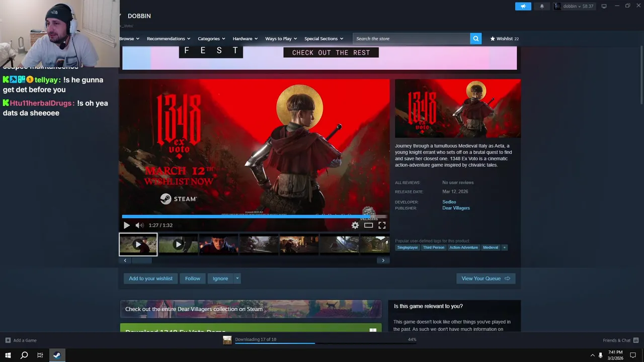Select the first trailer thumbnail

(x=138, y=244)
